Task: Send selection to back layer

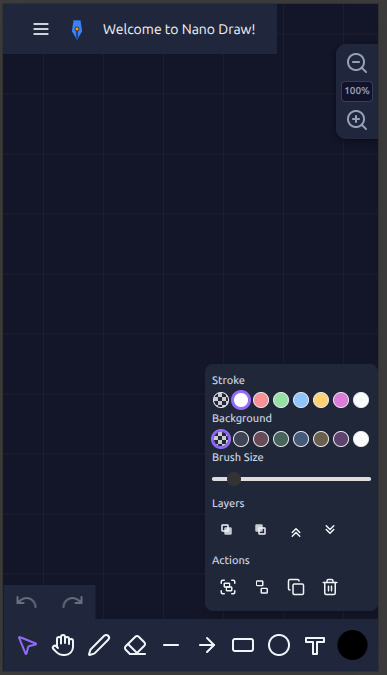Action: tap(226, 529)
